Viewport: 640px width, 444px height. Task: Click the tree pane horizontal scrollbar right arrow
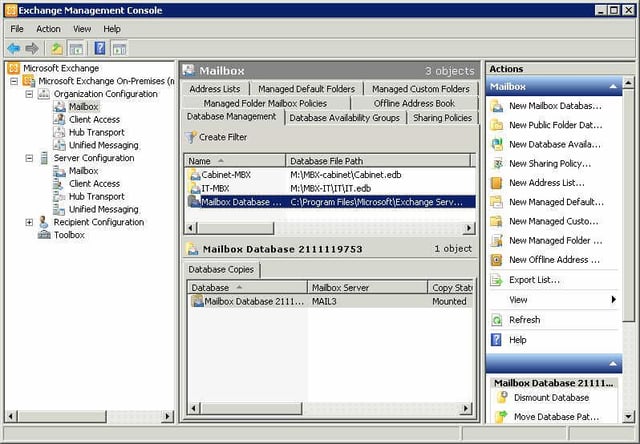click(167, 416)
